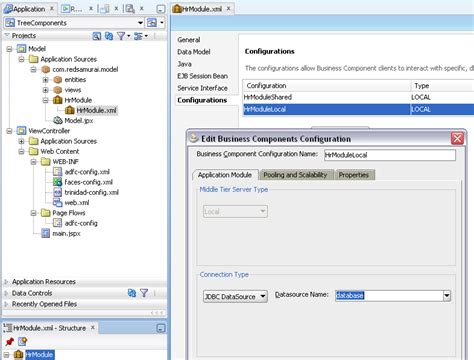Select the Page Flows folder
Image resolution: width=474 pixels, height=360 pixels.
[x=69, y=213]
